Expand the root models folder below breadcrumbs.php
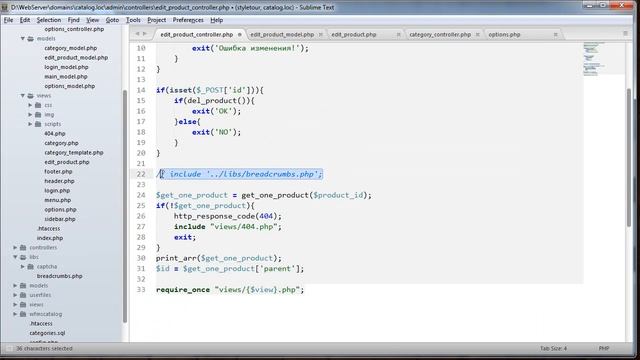 (x=15, y=286)
